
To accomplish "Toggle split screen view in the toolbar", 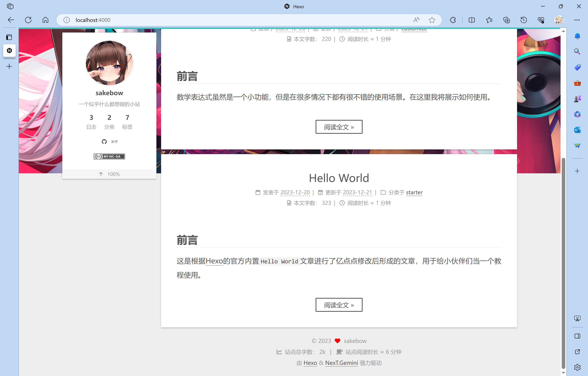I will tap(472, 20).
